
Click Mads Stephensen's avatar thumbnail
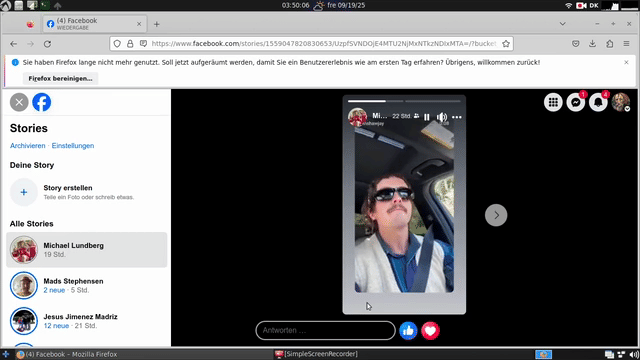pos(24,285)
